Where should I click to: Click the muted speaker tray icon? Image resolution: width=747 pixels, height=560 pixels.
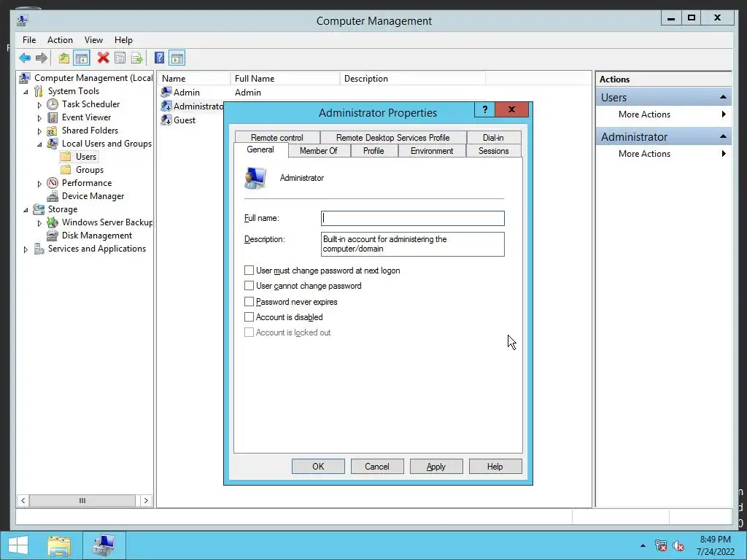[678, 545]
